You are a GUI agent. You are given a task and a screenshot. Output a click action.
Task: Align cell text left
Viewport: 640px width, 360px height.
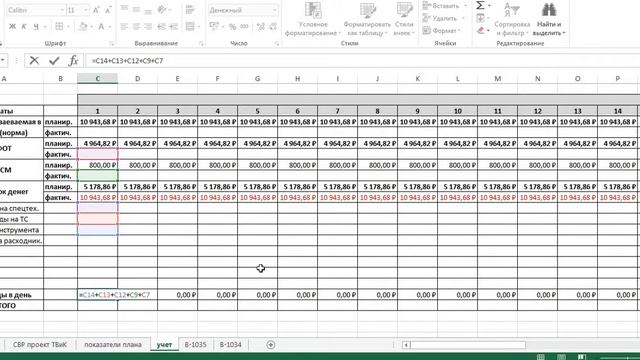click(x=124, y=27)
